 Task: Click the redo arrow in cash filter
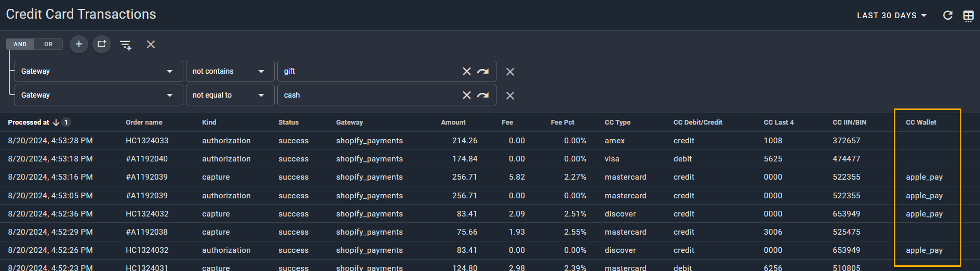tap(483, 95)
